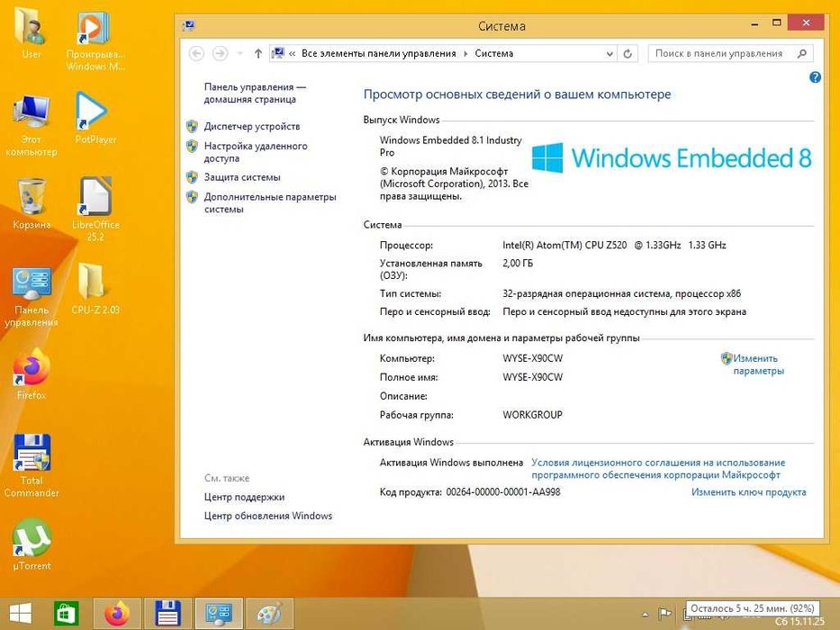The height and width of the screenshot is (630, 840).
Task: Open Настройка удаленного доступа link
Action: (x=256, y=152)
